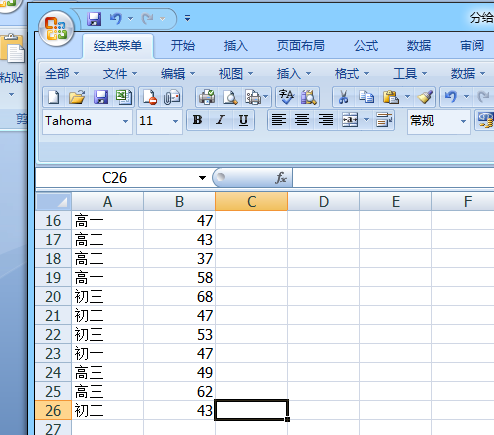Switch to the 经典菜单 tab
The height and width of the screenshot is (435, 494).
tap(118, 46)
